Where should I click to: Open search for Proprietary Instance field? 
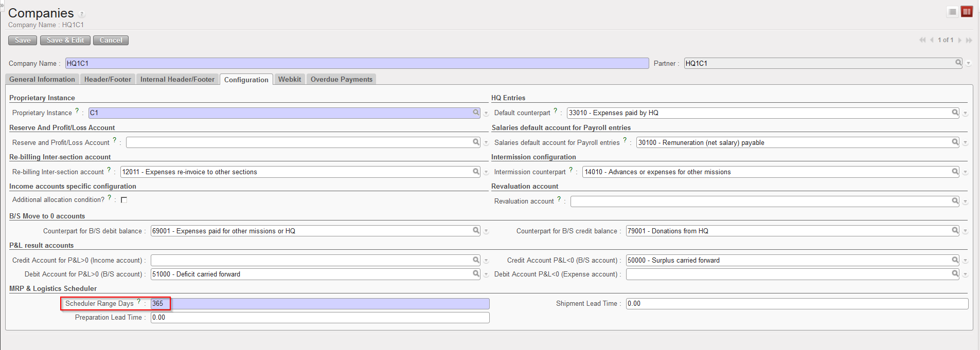(476, 113)
